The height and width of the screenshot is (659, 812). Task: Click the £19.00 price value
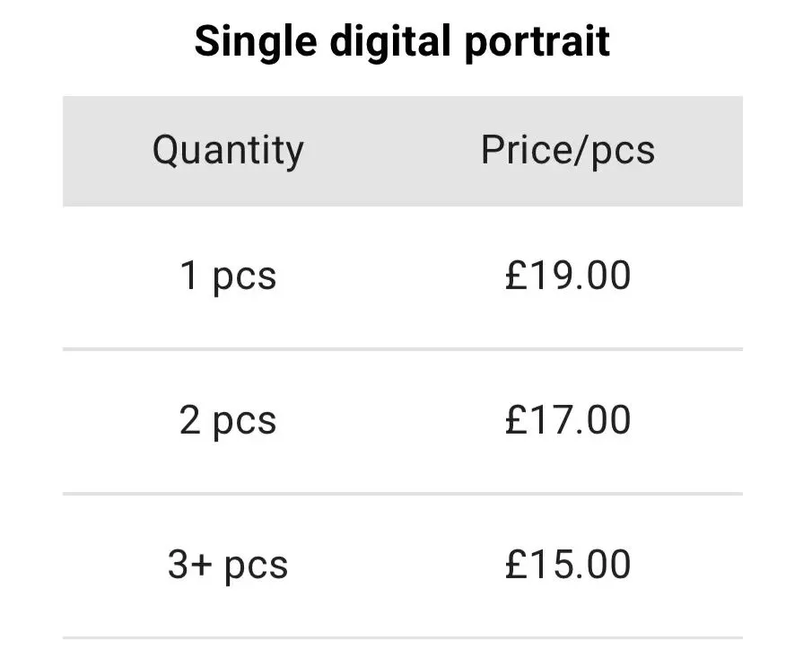tap(568, 275)
